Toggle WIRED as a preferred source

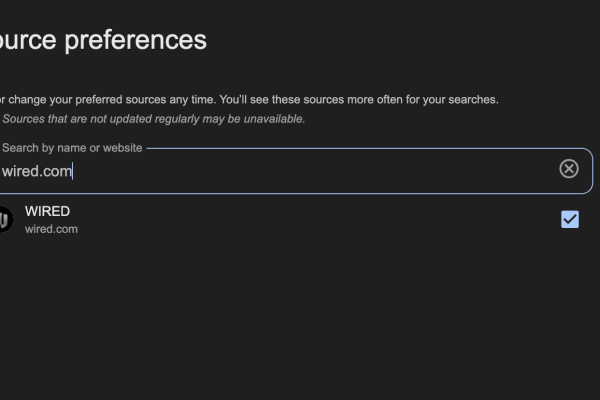(570, 219)
